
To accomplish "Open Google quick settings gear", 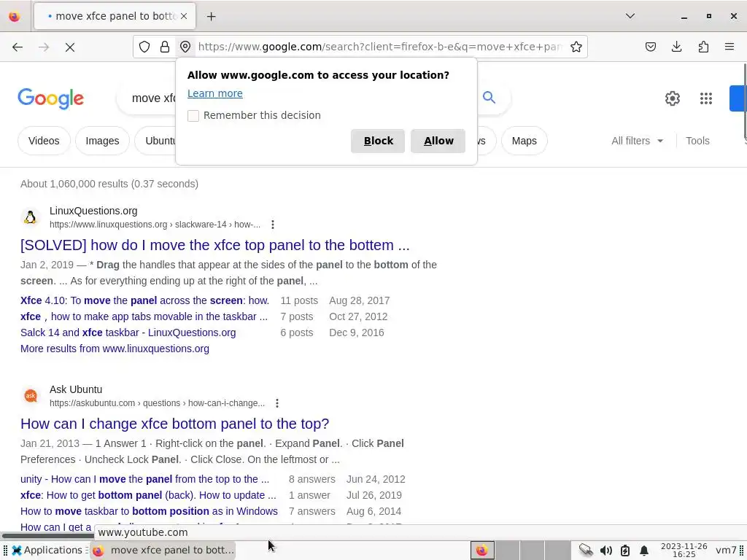I will point(672,98).
